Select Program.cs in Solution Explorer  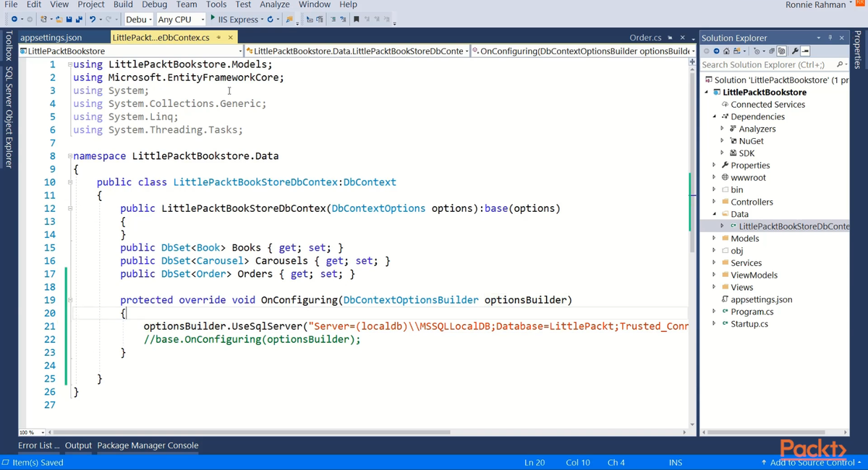click(x=752, y=312)
